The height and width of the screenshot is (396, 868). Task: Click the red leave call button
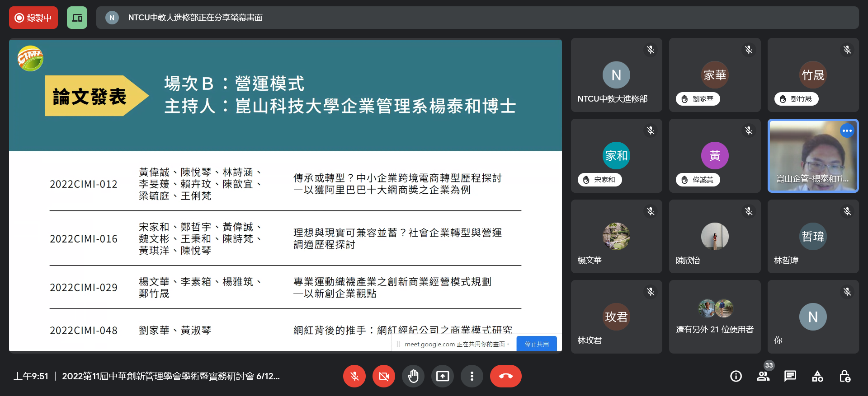505,376
